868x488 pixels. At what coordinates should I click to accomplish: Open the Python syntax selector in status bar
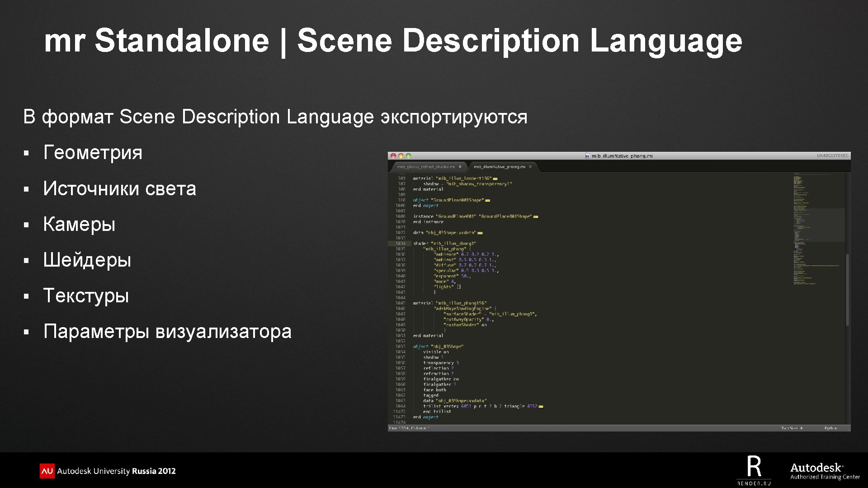tap(830, 428)
